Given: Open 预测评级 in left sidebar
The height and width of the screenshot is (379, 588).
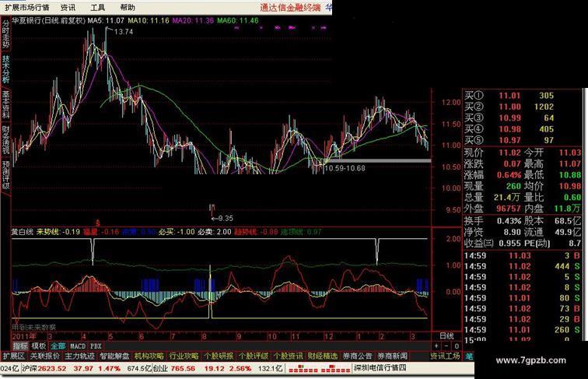Looking at the screenshot, I should click(5, 175).
